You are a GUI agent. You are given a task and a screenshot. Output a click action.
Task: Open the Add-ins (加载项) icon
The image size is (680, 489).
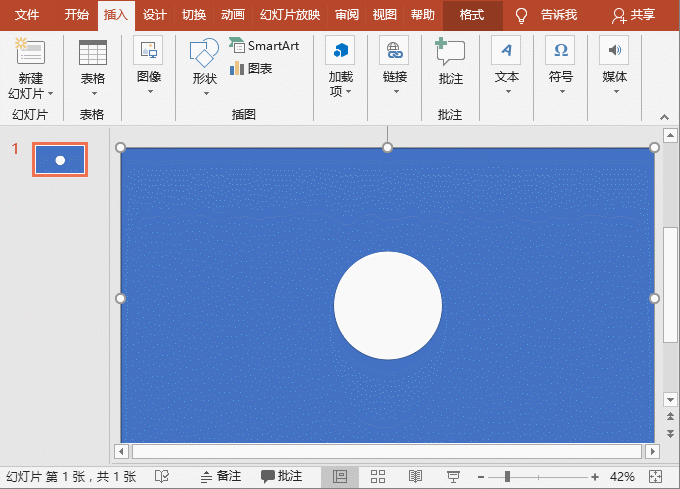[342, 52]
